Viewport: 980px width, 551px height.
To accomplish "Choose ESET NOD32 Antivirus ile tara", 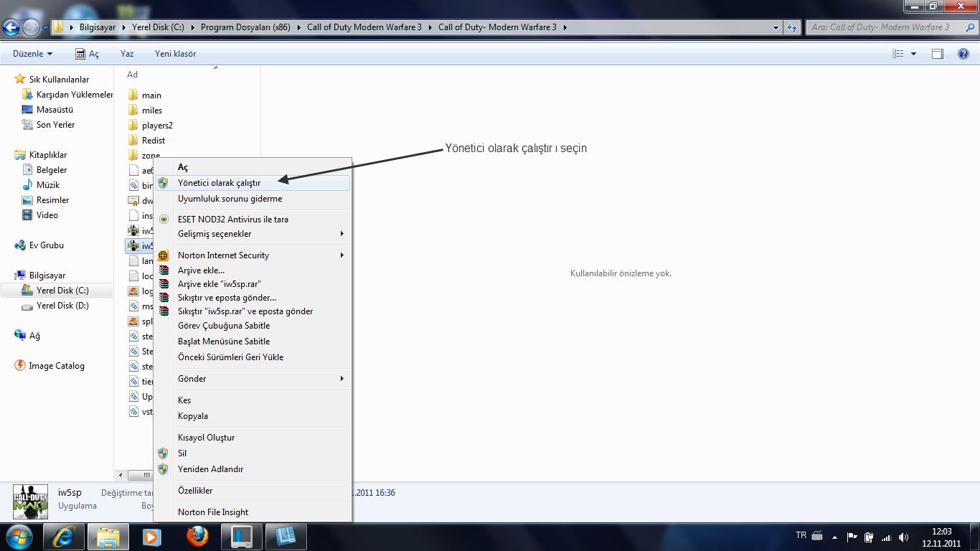I will click(x=233, y=220).
